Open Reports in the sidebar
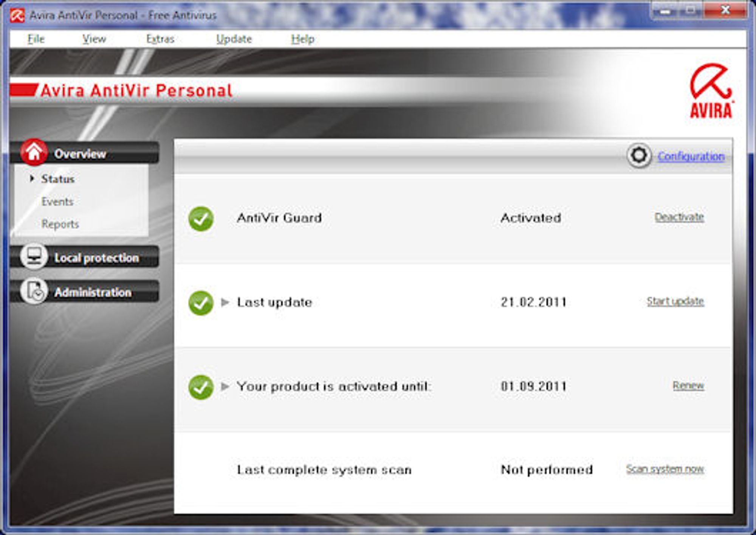This screenshot has width=756, height=535. point(60,224)
